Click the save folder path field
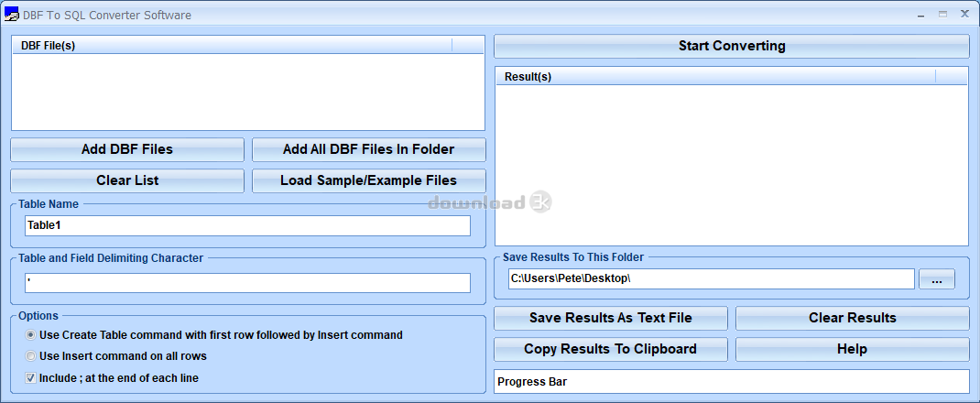 (711, 278)
